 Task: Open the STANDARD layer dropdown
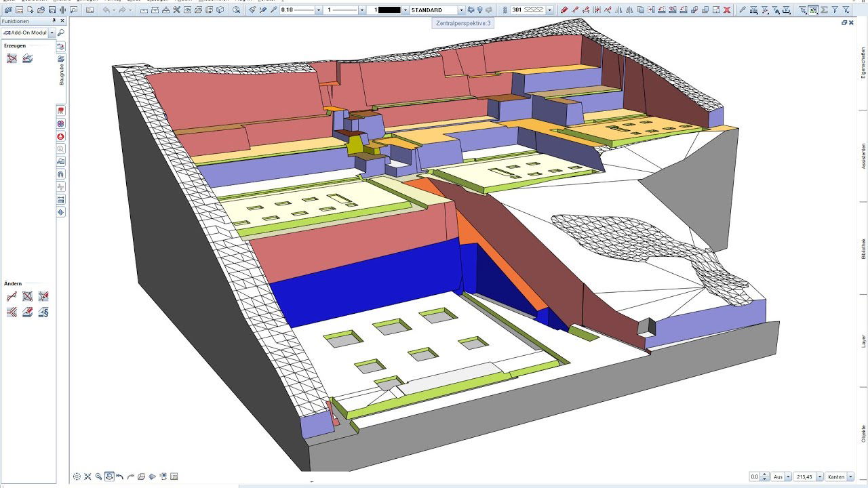(461, 10)
